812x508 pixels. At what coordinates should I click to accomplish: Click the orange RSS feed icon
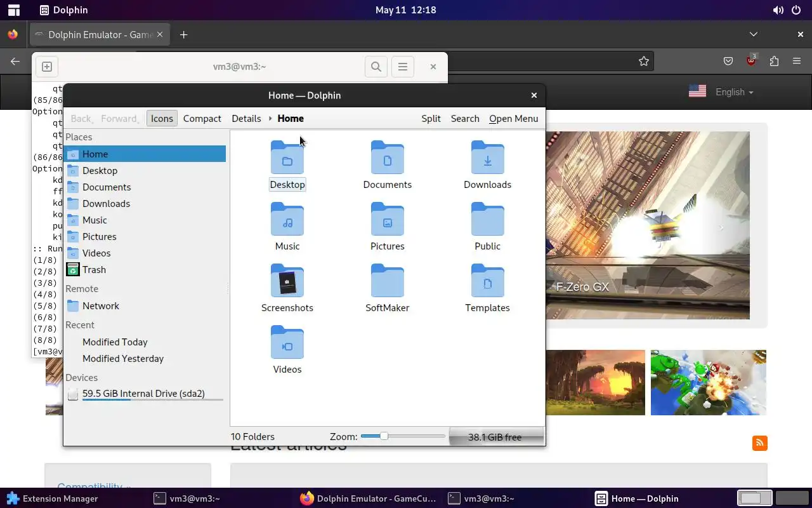[x=759, y=443]
